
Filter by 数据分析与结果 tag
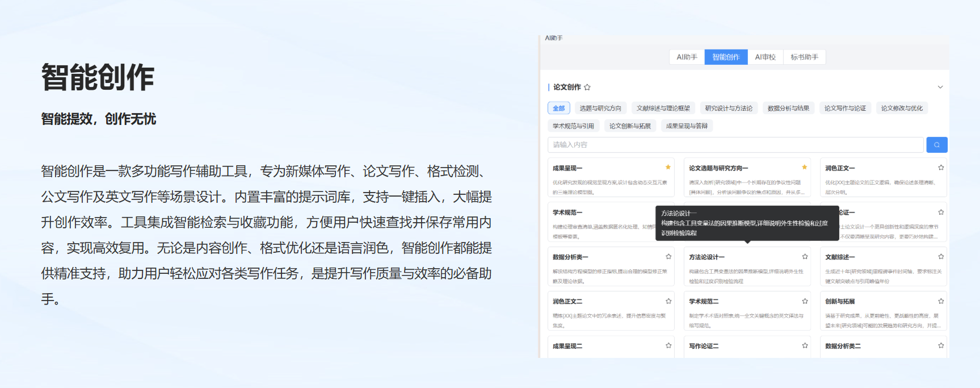788,109
